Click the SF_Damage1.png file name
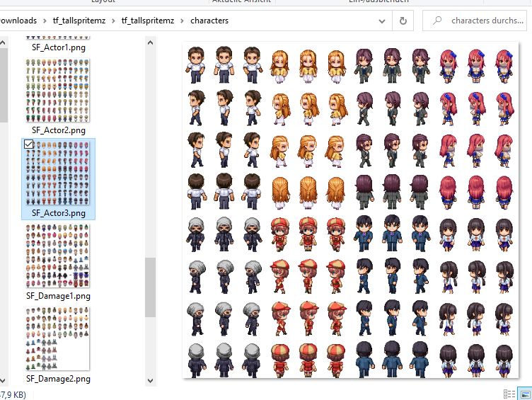The height and width of the screenshot is (400, 532). point(58,296)
